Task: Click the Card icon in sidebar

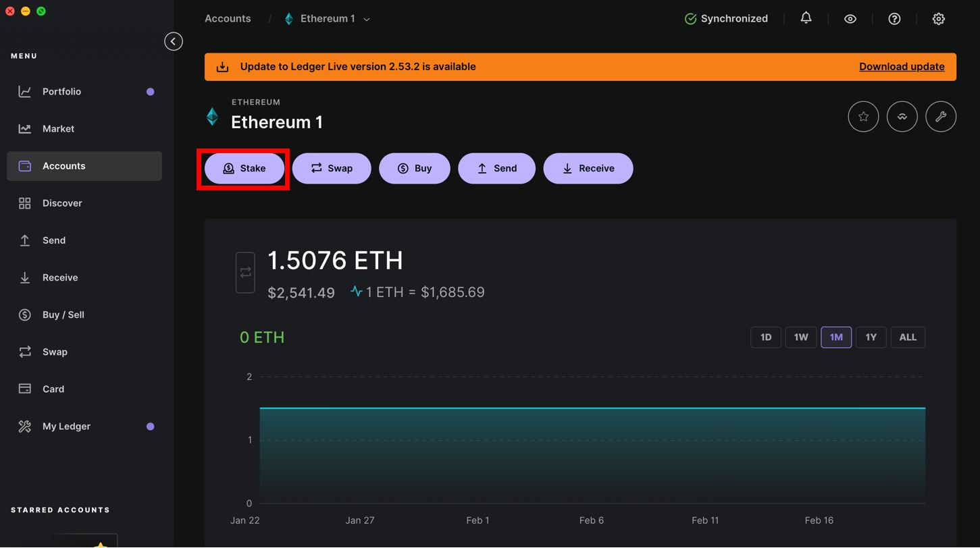Action: pyautogui.click(x=25, y=389)
